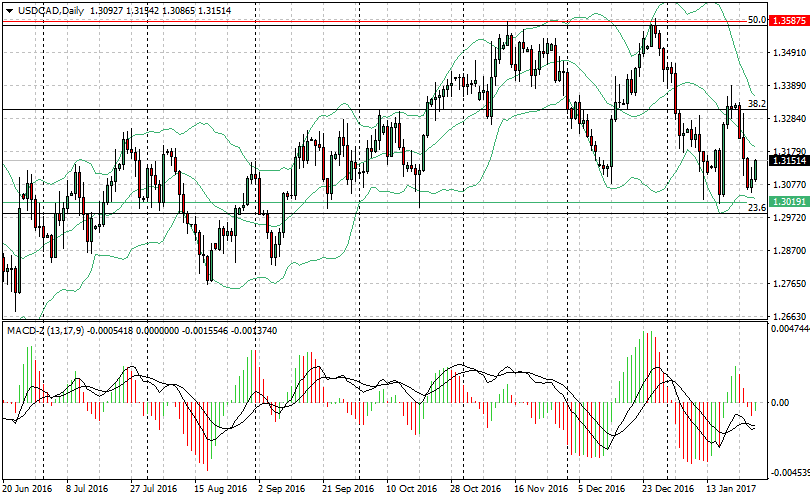Select the 50.0 Fibonacci level label
810x500 pixels.
point(757,20)
